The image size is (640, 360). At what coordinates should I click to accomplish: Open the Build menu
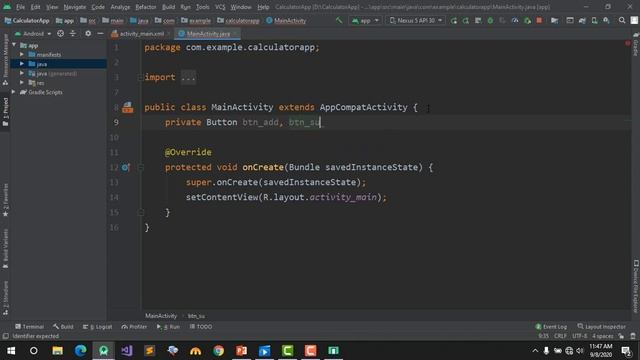168,7
